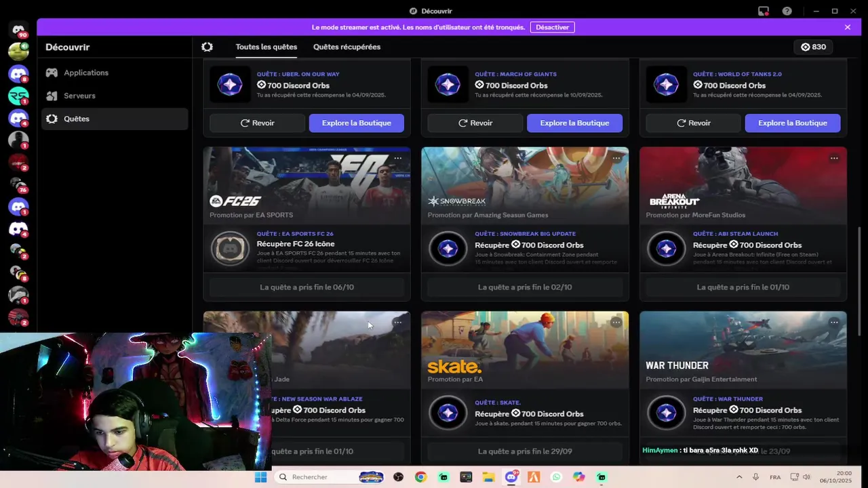Open the Windows Start menu
Image resolution: width=868 pixels, height=488 pixels.
(260, 477)
